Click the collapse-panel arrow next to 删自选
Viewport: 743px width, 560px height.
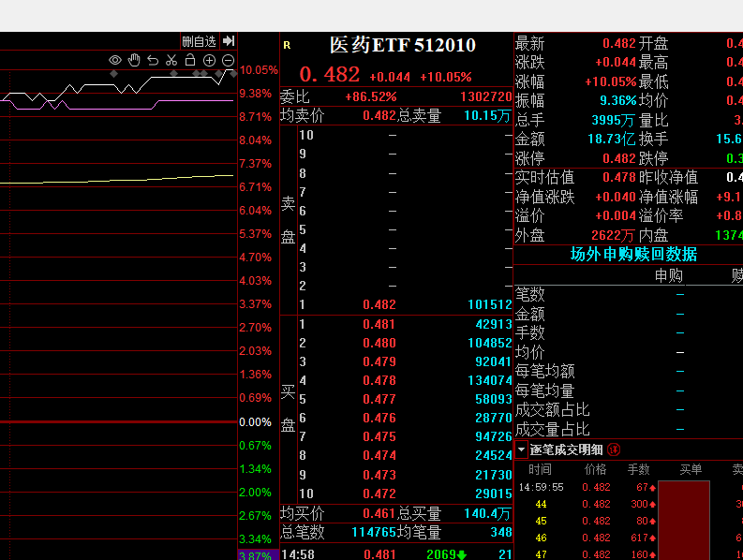[x=229, y=41]
